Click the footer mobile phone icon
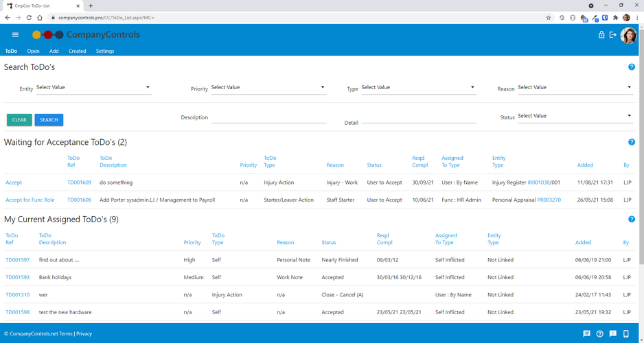644x343 pixels. point(626,333)
